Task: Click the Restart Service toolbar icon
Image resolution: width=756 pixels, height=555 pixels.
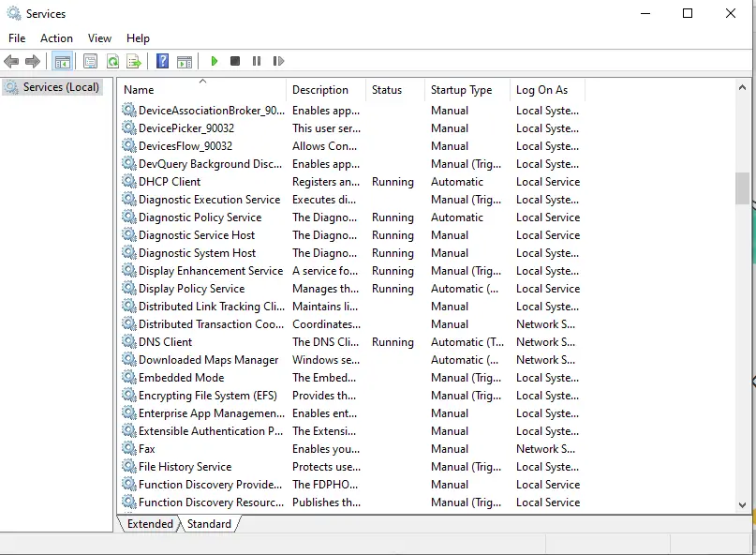Action: pos(278,61)
